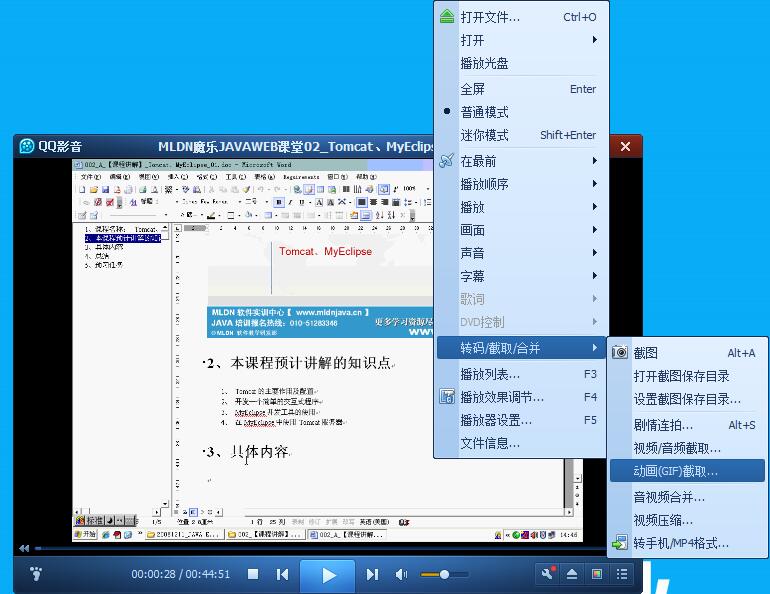The height and width of the screenshot is (594, 770).
Task: Select 播放光盘 menu entry
Action: pyautogui.click(x=522, y=63)
